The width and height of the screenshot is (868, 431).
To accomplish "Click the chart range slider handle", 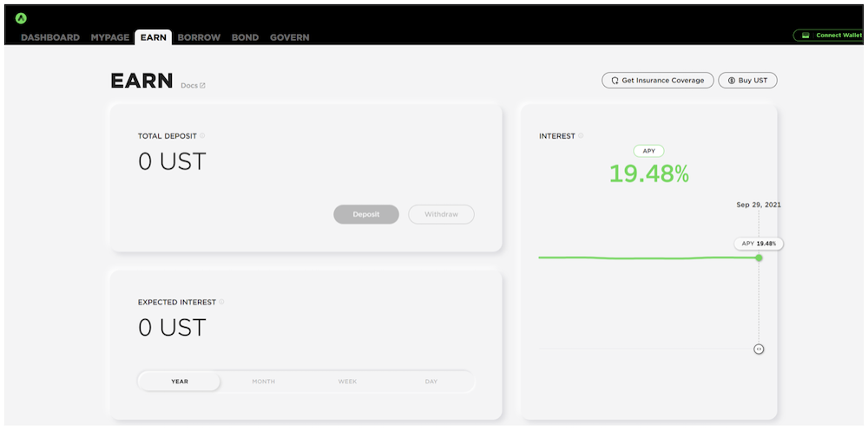I will [x=759, y=349].
